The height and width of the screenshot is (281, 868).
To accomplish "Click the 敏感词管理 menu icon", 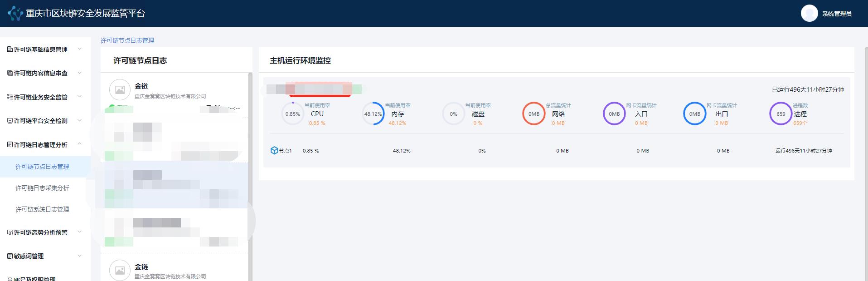I will (x=10, y=256).
